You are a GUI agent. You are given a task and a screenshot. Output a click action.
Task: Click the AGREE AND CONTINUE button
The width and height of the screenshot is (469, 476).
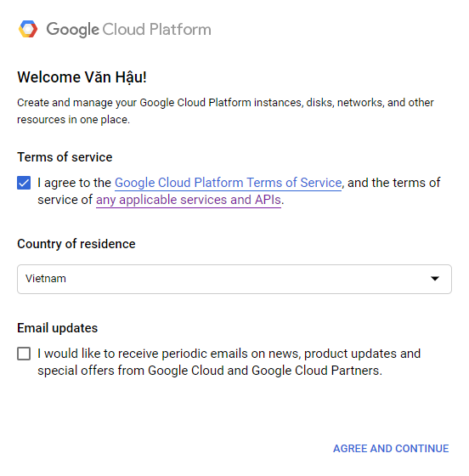391,449
